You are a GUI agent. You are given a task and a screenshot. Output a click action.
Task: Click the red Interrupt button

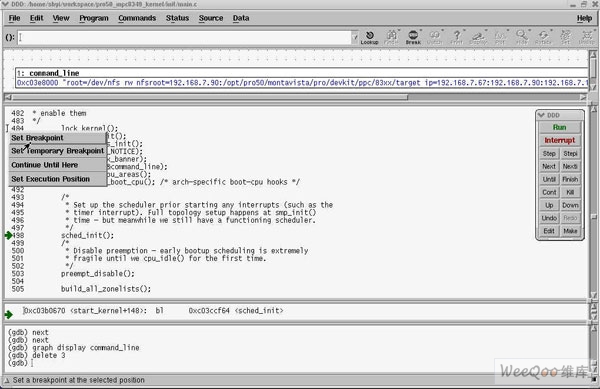click(559, 140)
